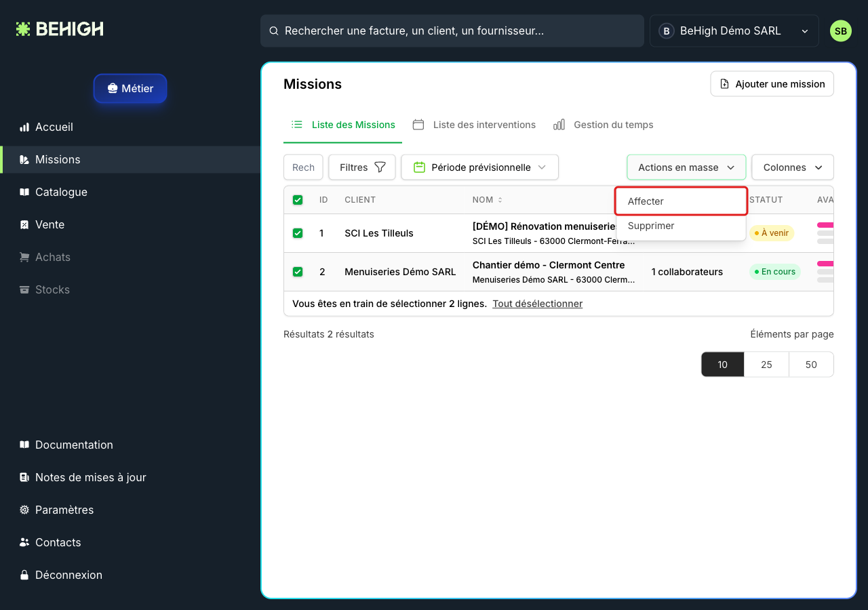Image resolution: width=868 pixels, height=610 pixels.
Task: Click the global search field
Action: [x=452, y=31]
